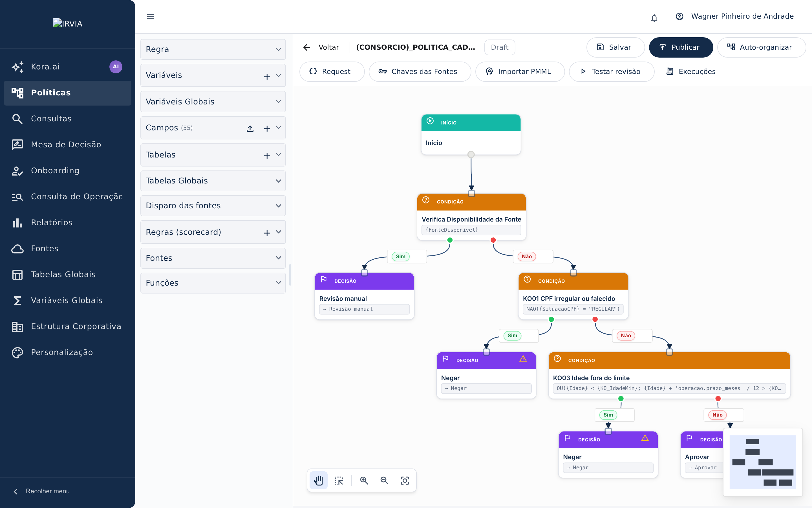The height and width of the screenshot is (508, 812).
Task: Expand the Funções section
Action: pyautogui.click(x=213, y=283)
